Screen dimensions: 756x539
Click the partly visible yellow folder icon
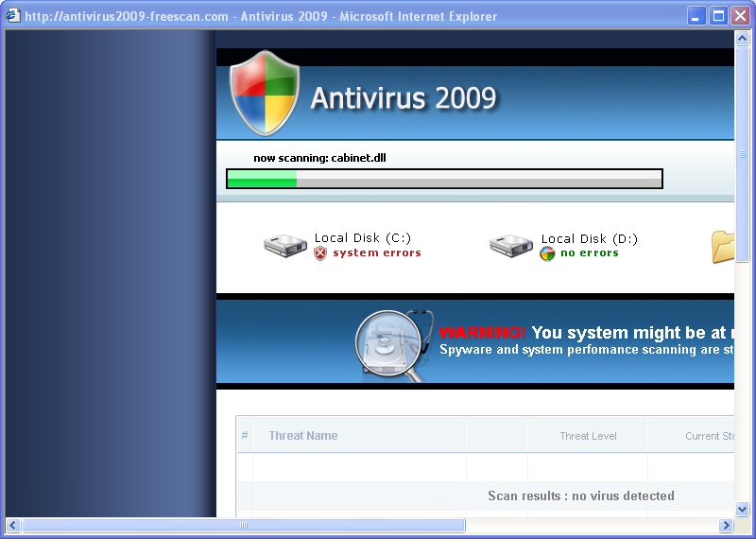coord(723,247)
